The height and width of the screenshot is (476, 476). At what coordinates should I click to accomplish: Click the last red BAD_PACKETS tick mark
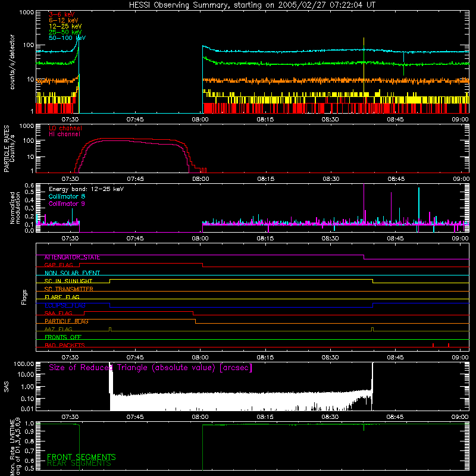coord(449,345)
